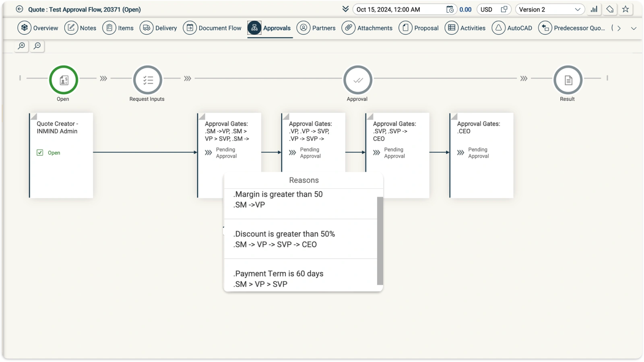Open the bar chart analytics icon

pos(594,9)
